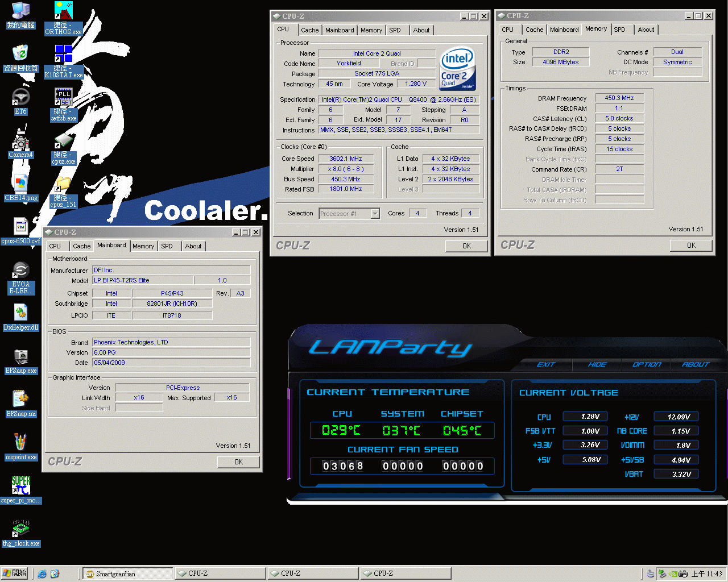Click the Intel Core 2 Quad logo
Screen dimensions: 728x582
coord(458,69)
